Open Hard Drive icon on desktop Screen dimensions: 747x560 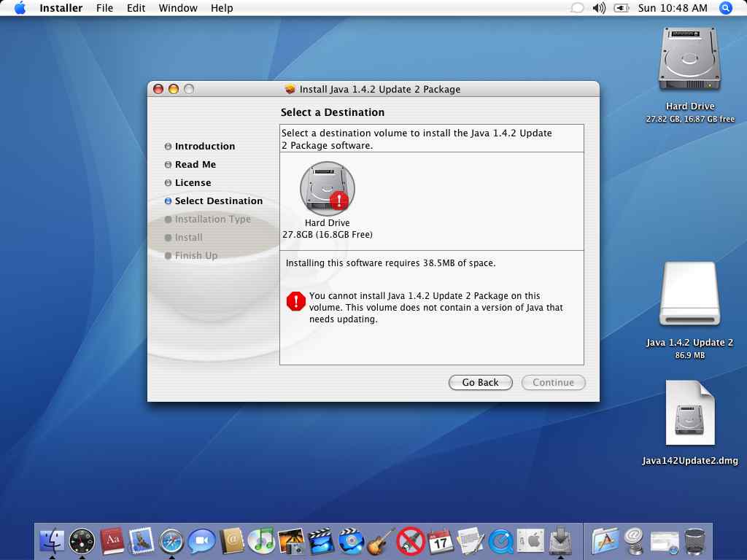pyautogui.click(x=689, y=60)
